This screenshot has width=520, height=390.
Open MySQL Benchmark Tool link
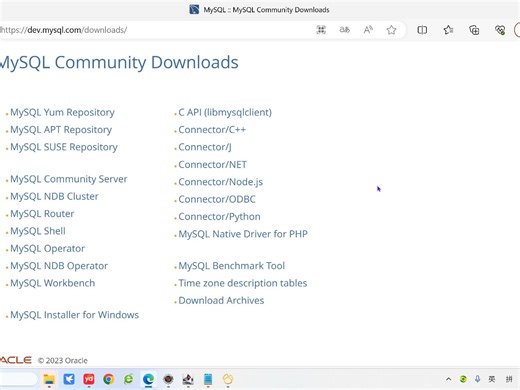232,266
